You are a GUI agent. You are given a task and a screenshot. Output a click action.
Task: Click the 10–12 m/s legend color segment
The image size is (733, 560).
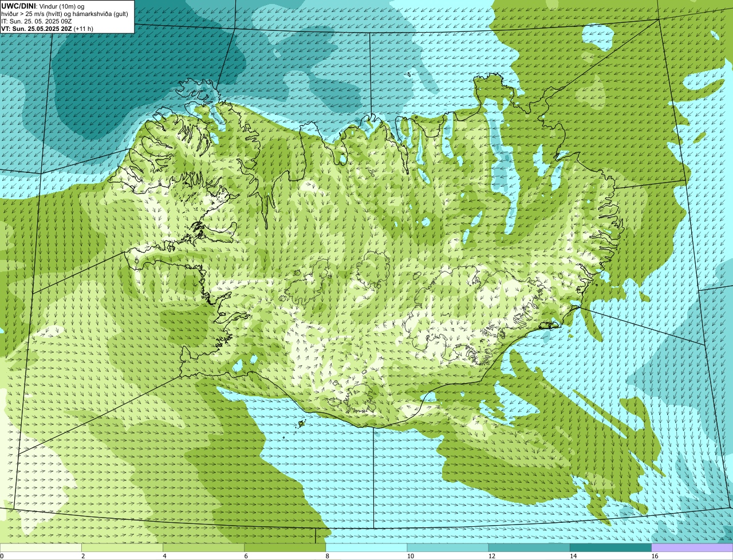point(448,548)
